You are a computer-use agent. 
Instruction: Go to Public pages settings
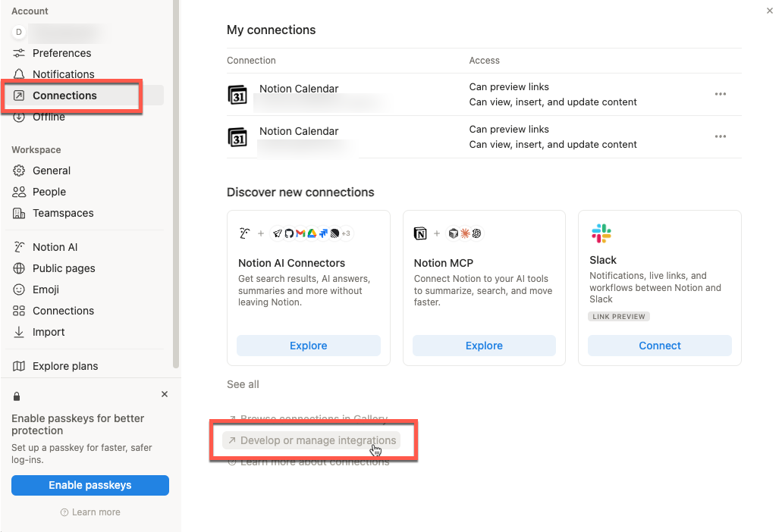[64, 268]
